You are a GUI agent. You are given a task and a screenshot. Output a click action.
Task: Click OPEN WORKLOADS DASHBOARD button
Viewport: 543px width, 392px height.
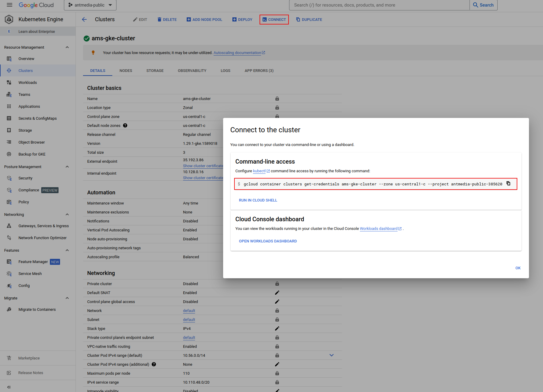(x=268, y=241)
